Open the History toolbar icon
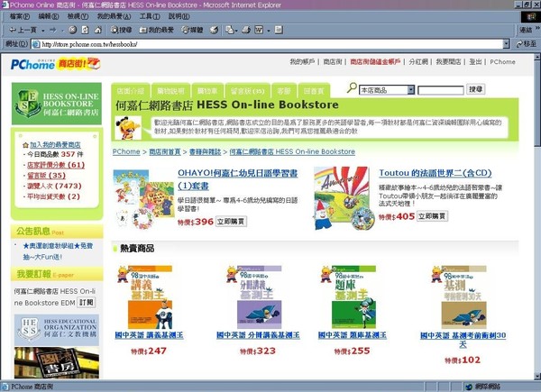 215,30
